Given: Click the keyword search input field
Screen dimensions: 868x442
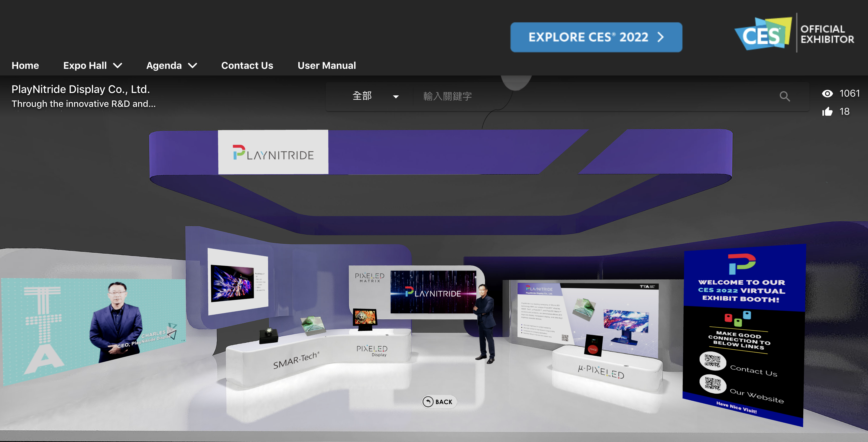Looking at the screenshot, I should point(593,96).
